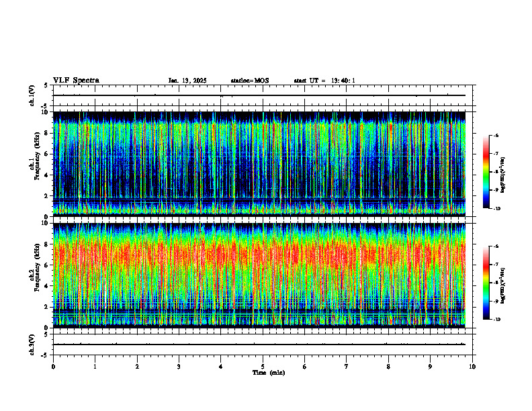Click the ch.3(V) axis "-5" tick label
The width and height of the screenshot is (532, 411).
point(46,355)
